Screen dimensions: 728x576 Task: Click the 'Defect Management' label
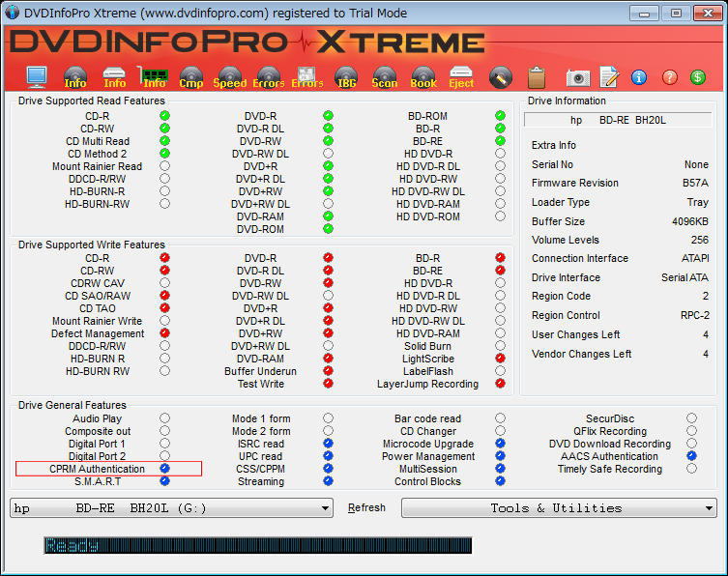(98, 333)
